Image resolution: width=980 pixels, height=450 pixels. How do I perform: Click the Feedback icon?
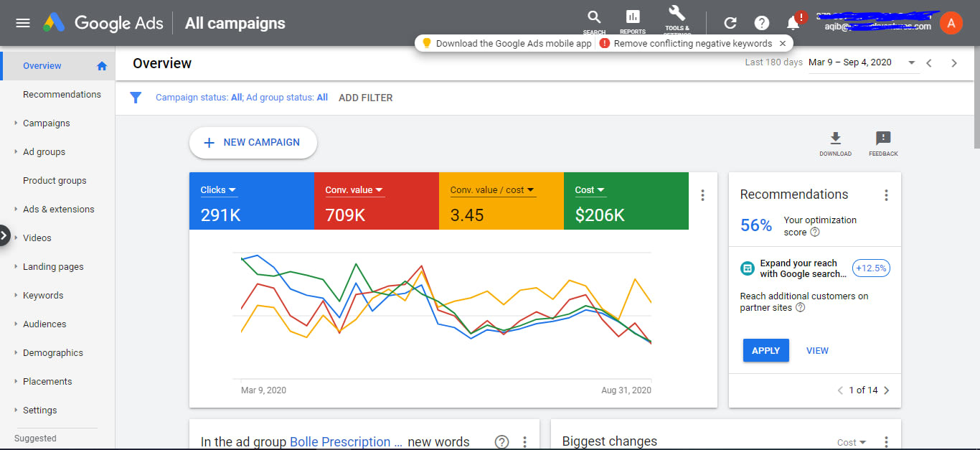pos(883,139)
